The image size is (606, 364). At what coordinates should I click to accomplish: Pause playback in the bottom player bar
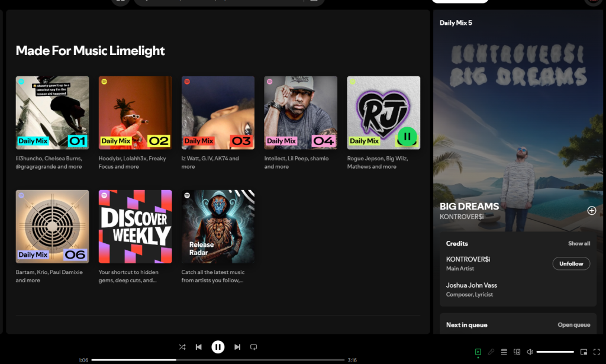[x=218, y=347]
